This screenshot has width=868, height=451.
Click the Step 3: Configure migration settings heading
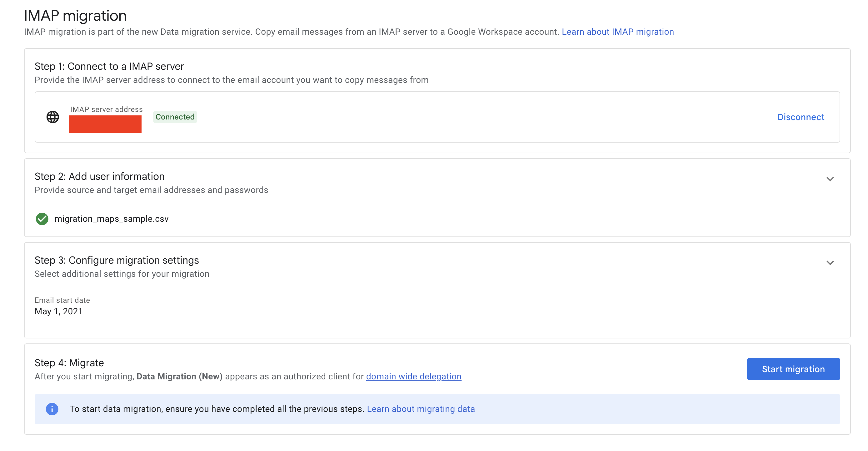pyautogui.click(x=117, y=260)
